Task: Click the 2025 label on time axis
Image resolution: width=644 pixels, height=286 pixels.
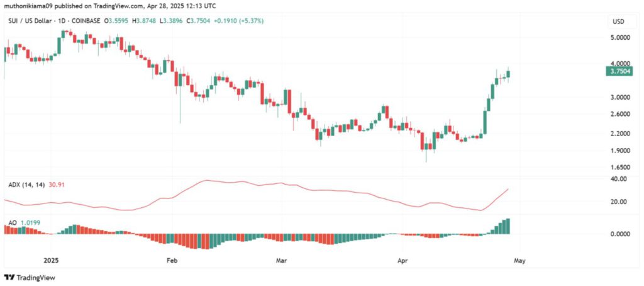Action: pos(52,260)
